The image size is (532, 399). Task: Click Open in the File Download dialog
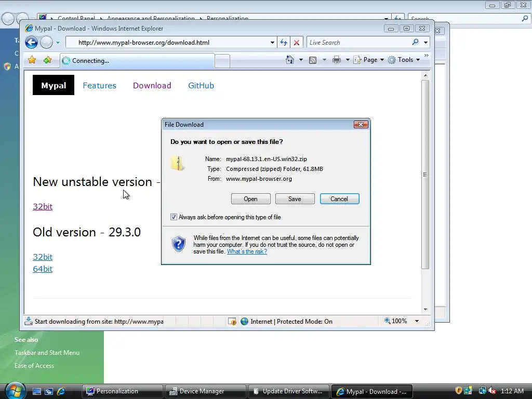pyautogui.click(x=251, y=199)
